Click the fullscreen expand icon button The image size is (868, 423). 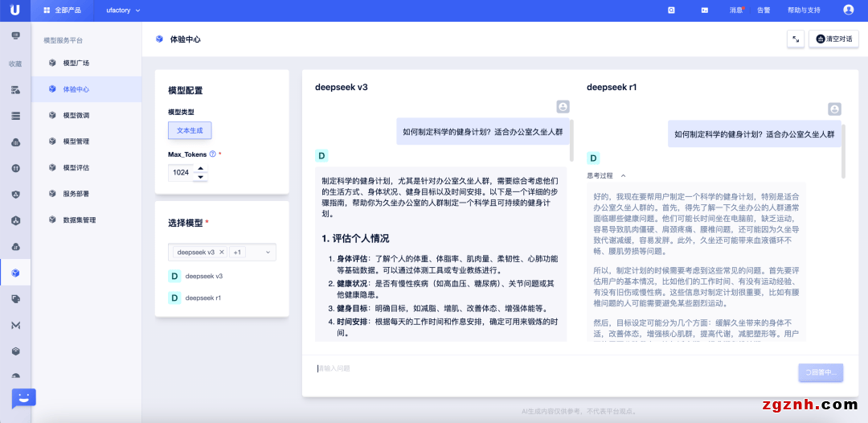[796, 39]
